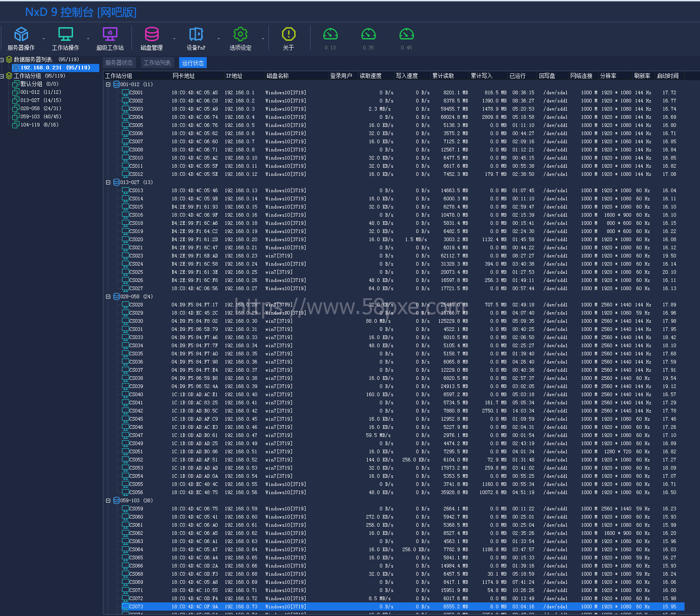
Task: Open the 超级工作站 super workstation tool
Action: coord(110,38)
